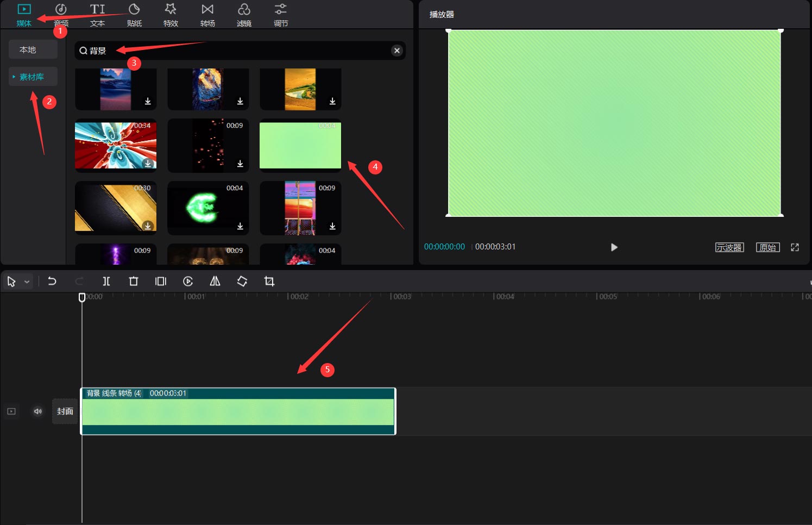Click the 原始 (original) ratio button

coord(767,247)
